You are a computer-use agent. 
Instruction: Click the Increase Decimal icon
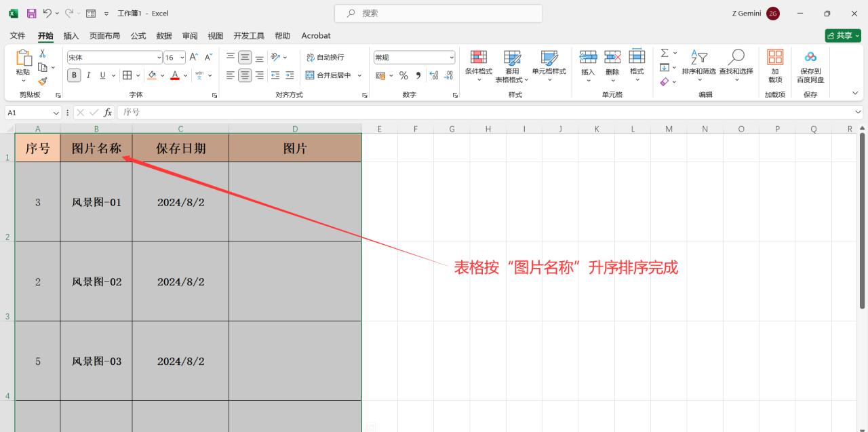tap(434, 75)
